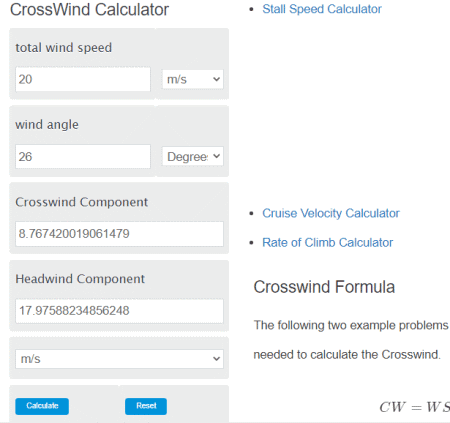Click the Headwind Component result field
Image resolution: width=450 pixels, height=423 pixels.
(119, 311)
